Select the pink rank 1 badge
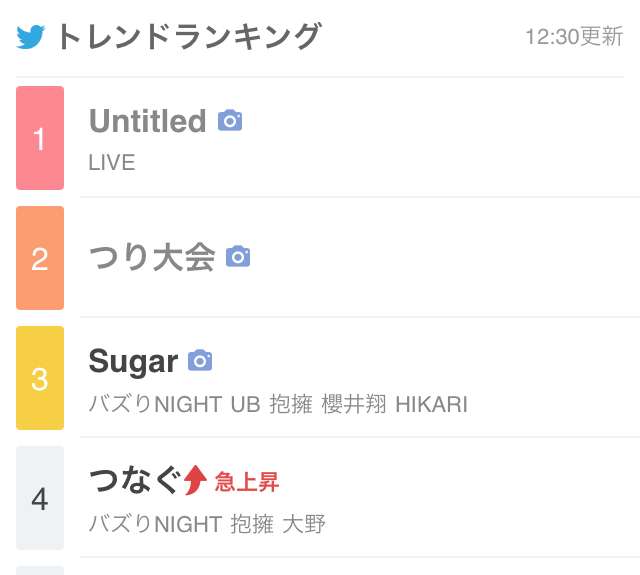The image size is (640, 575). [40, 138]
